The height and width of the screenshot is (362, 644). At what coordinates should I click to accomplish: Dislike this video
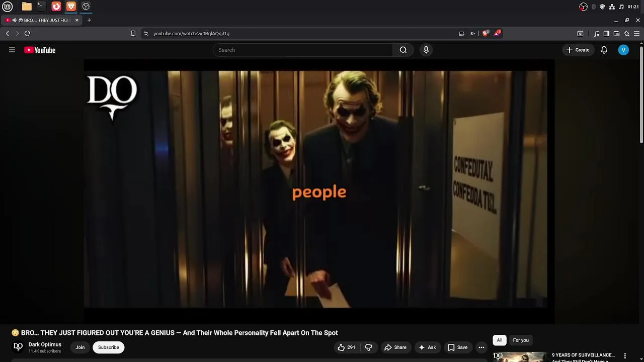[369, 347]
